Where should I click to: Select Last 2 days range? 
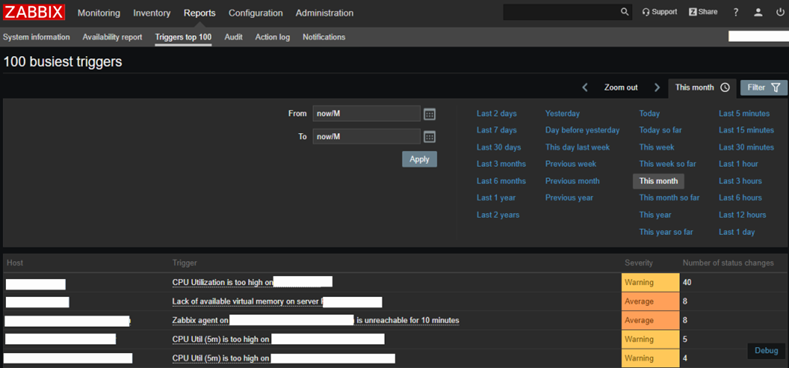[x=497, y=114]
